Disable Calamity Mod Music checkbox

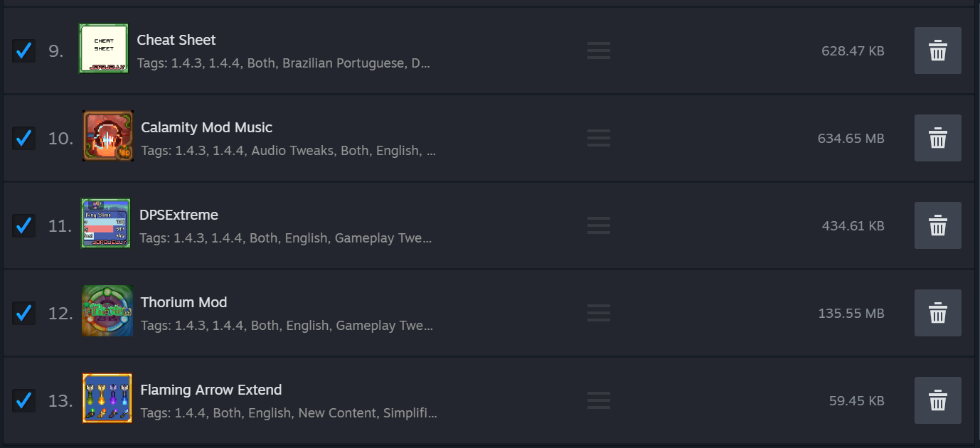click(x=23, y=138)
